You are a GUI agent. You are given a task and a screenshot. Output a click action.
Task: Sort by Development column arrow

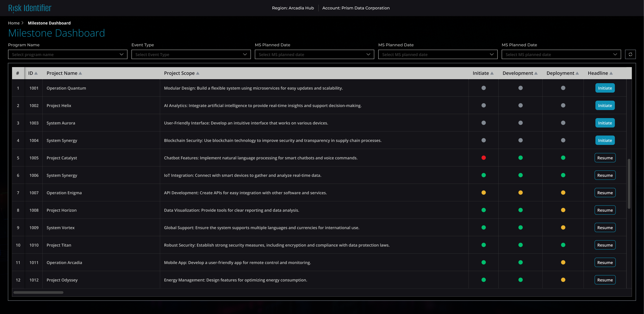536,73
